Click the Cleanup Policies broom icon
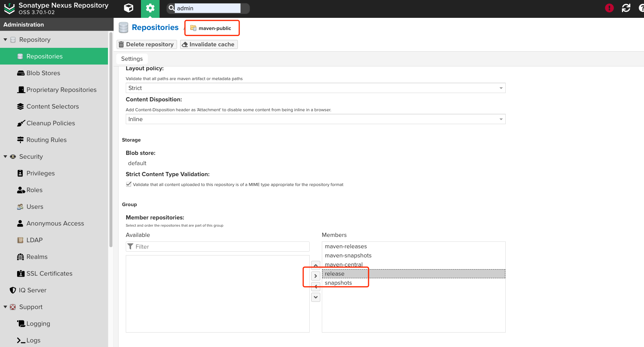Viewport: 644px width, 347px height. (x=21, y=123)
